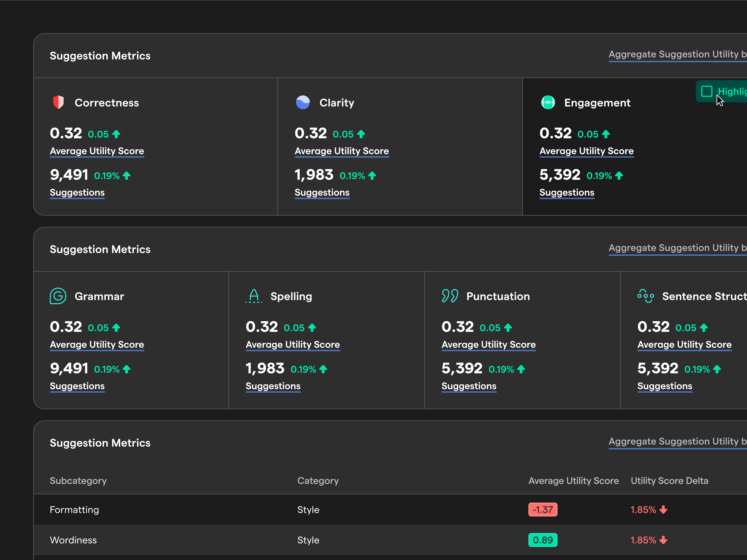This screenshot has width=747, height=560.
Task: Click the 1,983 value under Clarity
Action: coord(314,175)
